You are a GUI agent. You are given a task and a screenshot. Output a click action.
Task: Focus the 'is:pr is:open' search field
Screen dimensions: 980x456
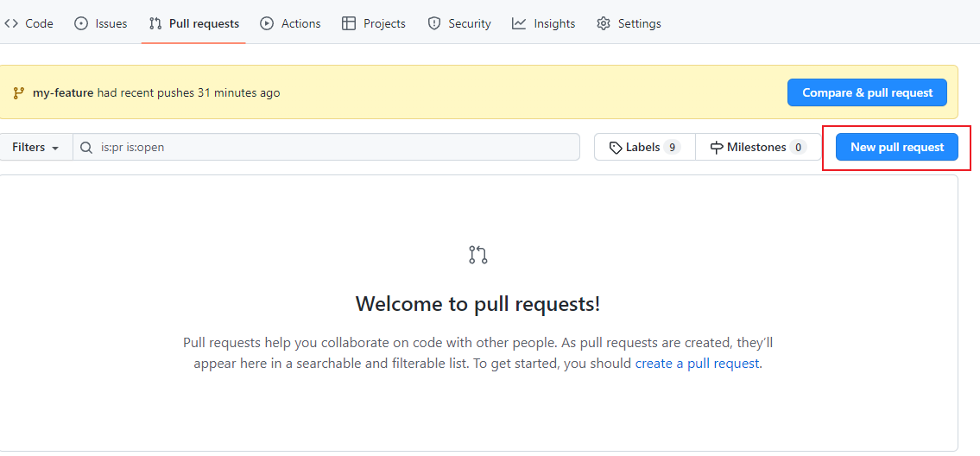(x=337, y=147)
